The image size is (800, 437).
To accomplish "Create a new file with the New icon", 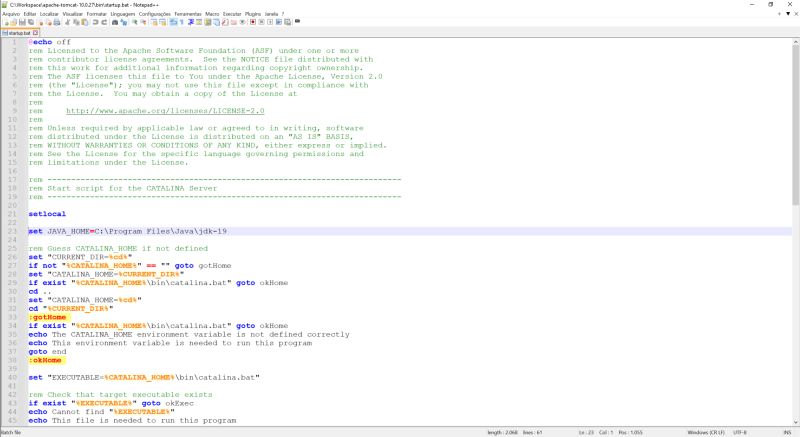I will tap(6, 22).
